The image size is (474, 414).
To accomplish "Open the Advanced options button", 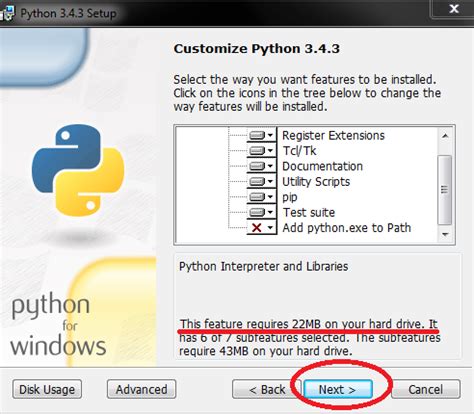I will point(141,389).
